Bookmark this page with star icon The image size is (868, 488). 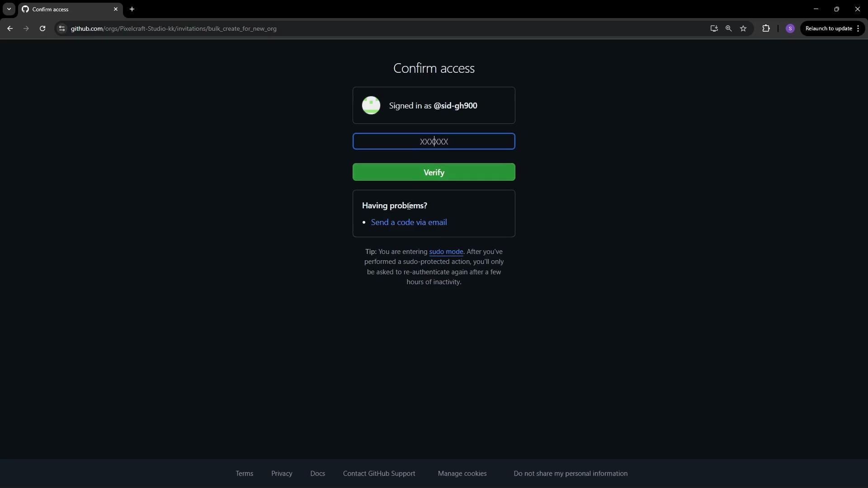click(743, 28)
